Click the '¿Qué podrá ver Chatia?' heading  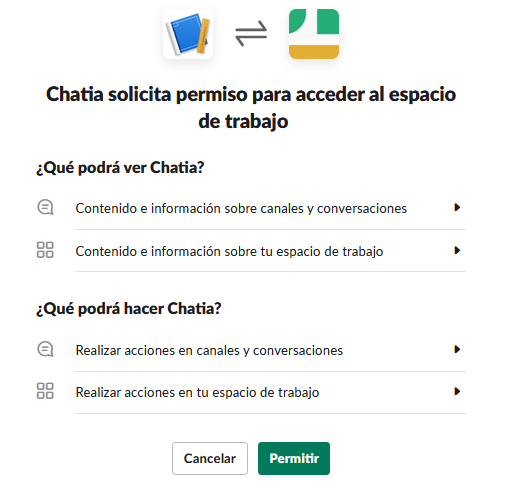coord(120,167)
